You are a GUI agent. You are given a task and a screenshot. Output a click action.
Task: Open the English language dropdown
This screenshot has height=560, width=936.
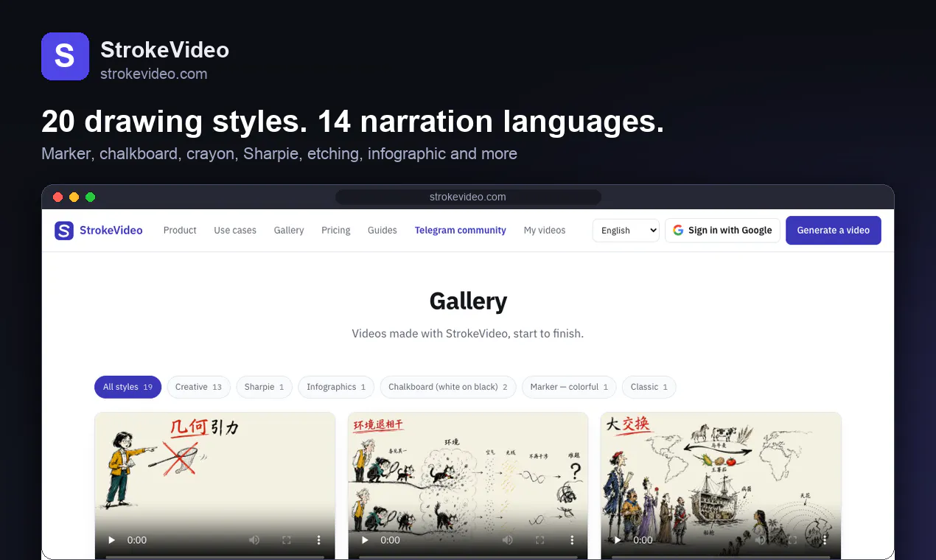tap(626, 231)
